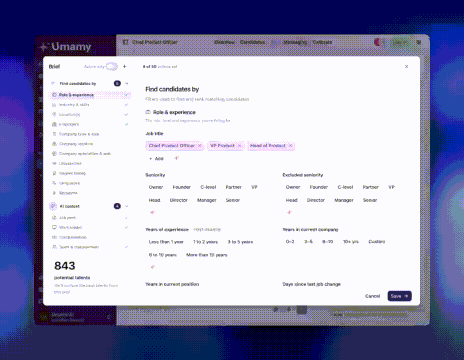This screenshot has height=360, width=464.
Task: Select 6 to 10 years experience
Action: pyautogui.click(x=163, y=255)
